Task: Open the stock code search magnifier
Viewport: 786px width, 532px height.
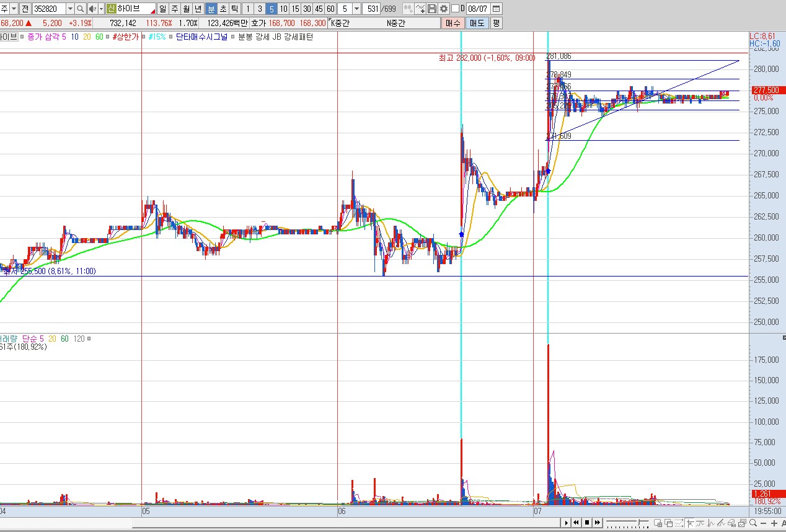Action: click(80, 9)
